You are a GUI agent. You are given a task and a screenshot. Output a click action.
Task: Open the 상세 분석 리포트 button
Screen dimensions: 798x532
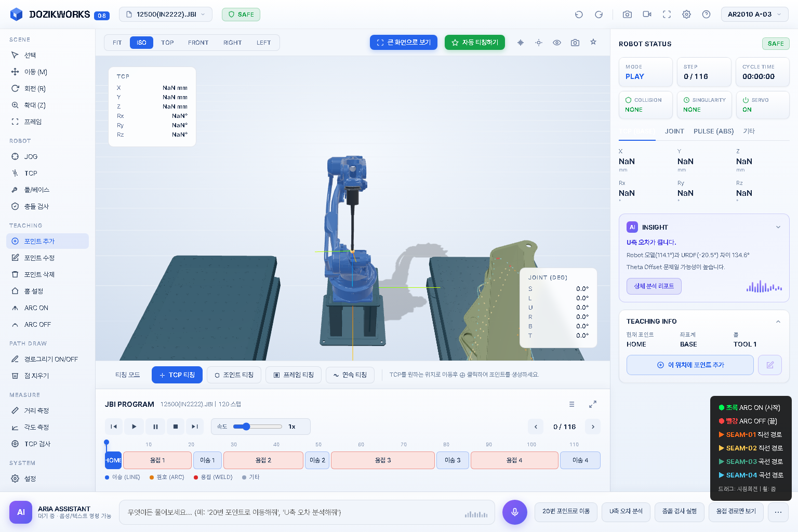[x=654, y=286]
